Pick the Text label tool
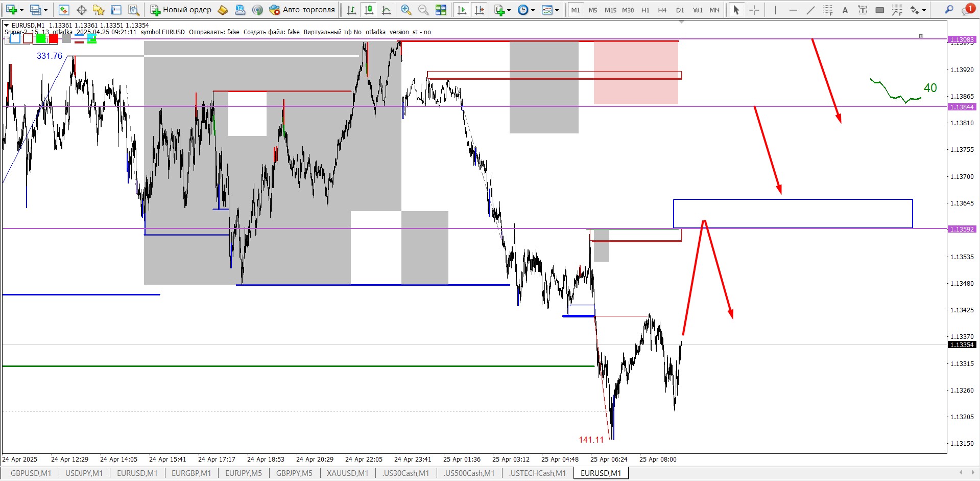This screenshot has width=980, height=481. [x=845, y=10]
